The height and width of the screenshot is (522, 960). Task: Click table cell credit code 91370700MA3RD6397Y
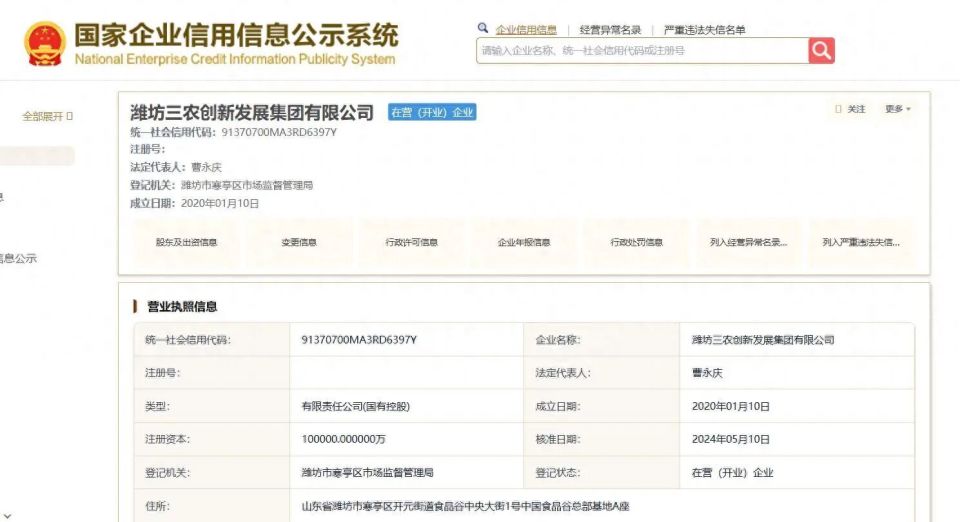pos(359,340)
